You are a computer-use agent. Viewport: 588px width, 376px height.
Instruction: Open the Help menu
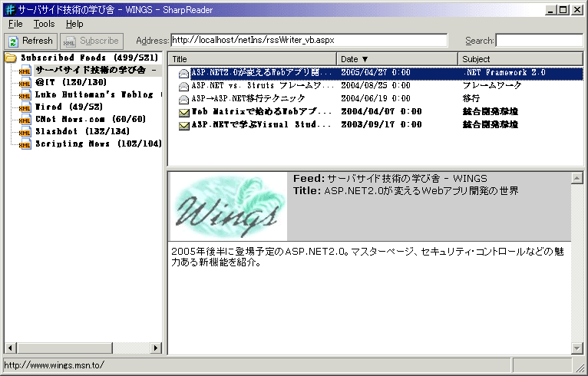coord(74,24)
